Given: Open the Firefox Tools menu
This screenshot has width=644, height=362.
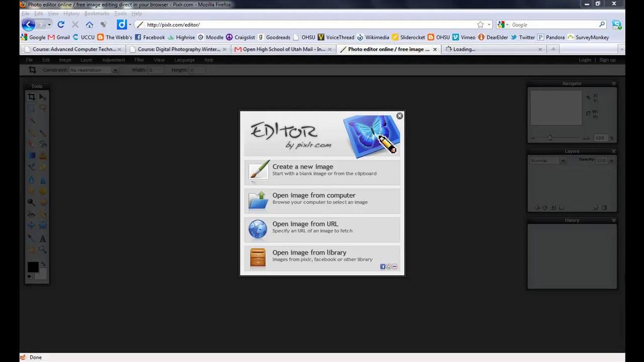Looking at the screenshot, I should point(120,13).
